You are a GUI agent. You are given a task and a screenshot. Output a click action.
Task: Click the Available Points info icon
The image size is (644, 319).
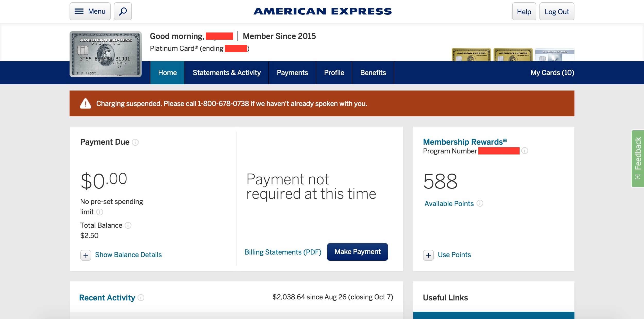[x=480, y=203]
